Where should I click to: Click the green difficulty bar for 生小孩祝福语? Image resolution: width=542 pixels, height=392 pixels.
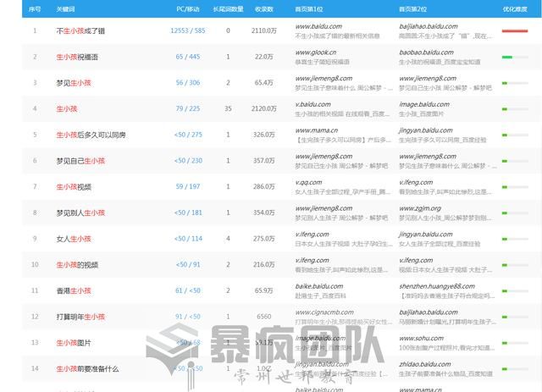(x=515, y=57)
